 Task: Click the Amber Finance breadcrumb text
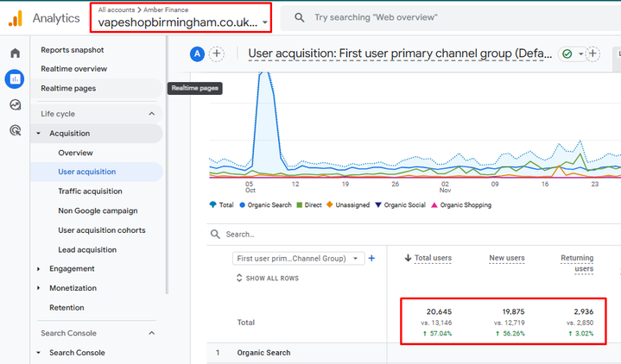pyautogui.click(x=166, y=9)
